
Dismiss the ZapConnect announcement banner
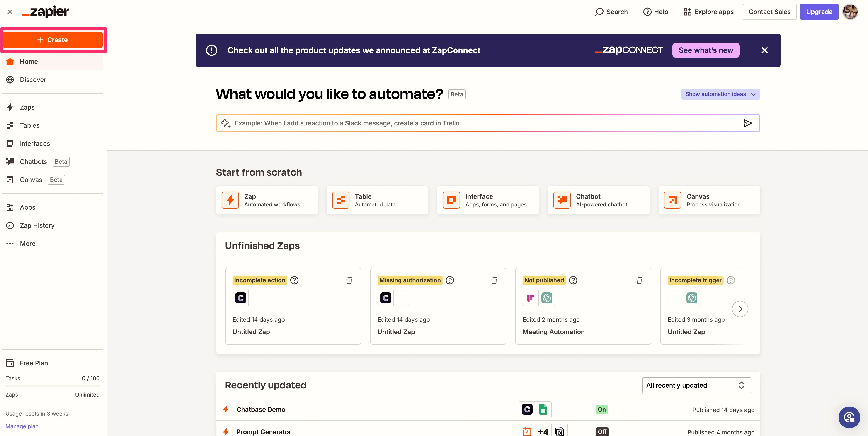765,50
